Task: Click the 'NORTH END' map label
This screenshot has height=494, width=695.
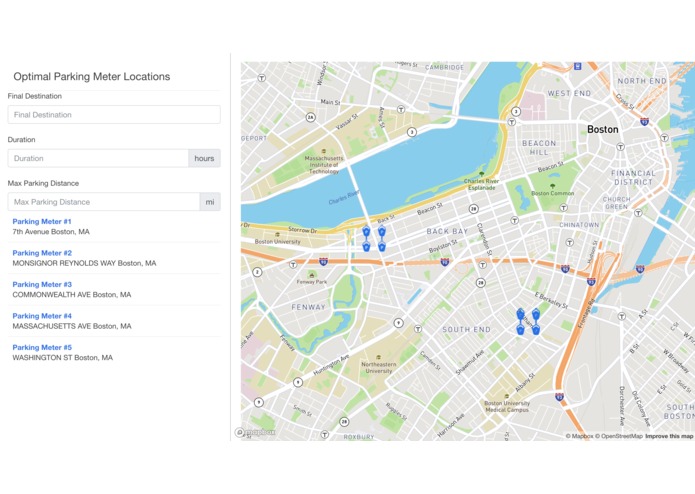Action: [642, 81]
